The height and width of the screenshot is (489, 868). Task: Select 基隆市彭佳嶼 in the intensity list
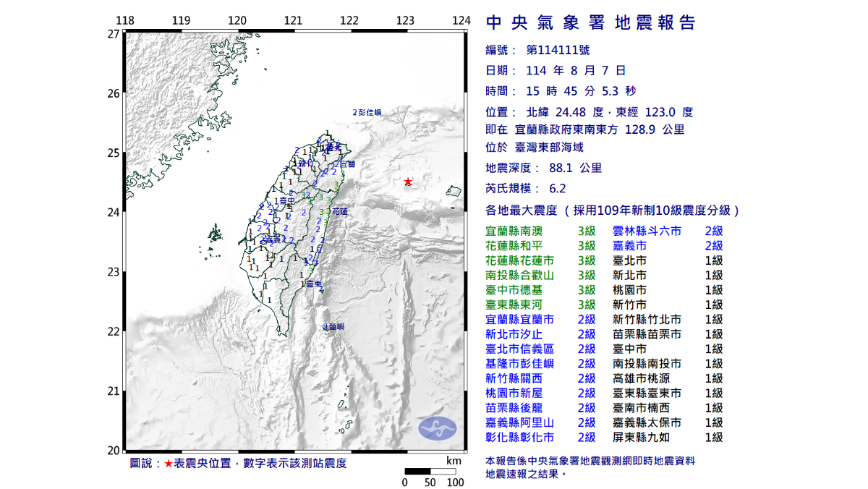click(520, 364)
